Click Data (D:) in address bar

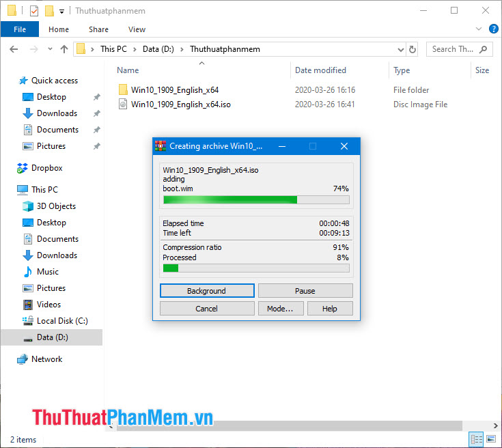(x=158, y=49)
